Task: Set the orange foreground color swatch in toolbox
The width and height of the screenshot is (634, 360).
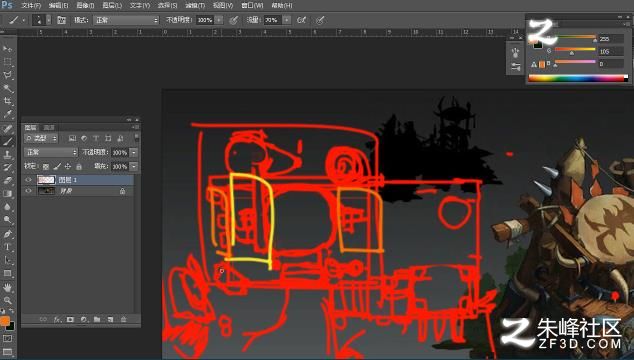Action: (x=5, y=321)
